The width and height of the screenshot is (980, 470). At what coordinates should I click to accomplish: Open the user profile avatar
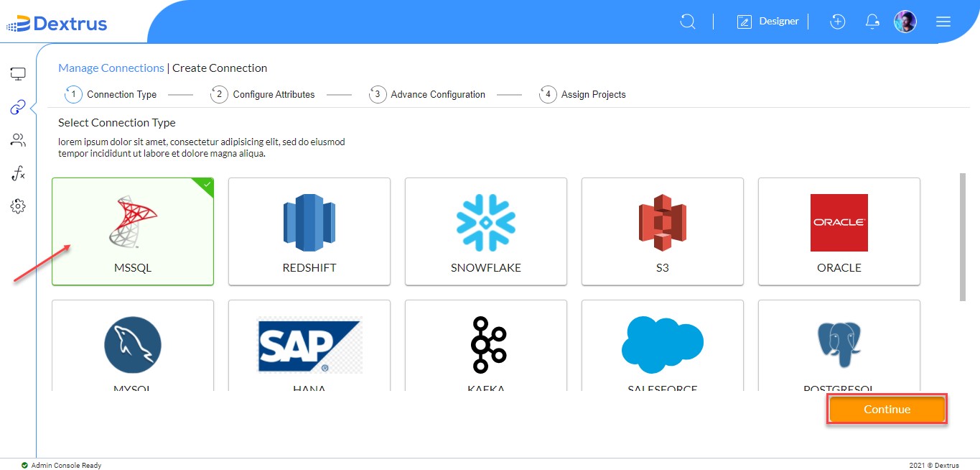pyautogui.click(x=905, y=22)
